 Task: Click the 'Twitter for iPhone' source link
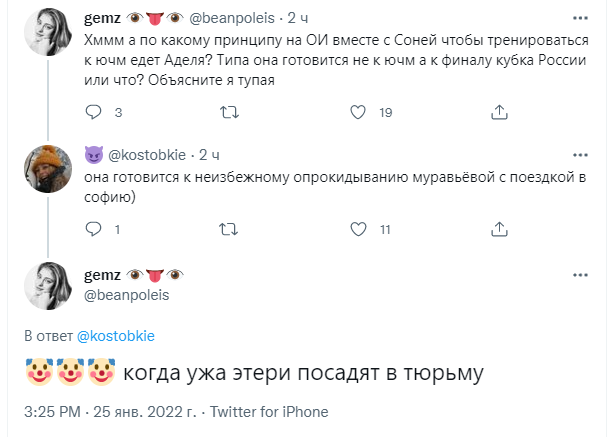[x=268, y=411]
